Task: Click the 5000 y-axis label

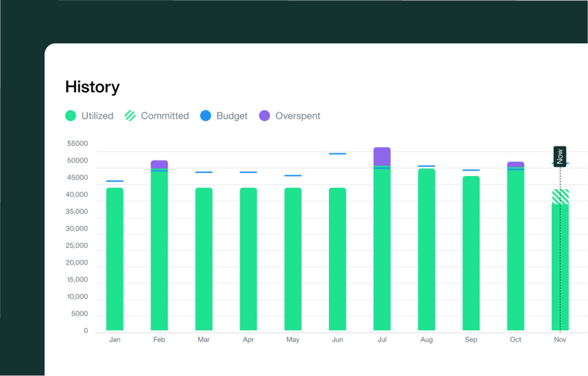Action: click(80, 313)
